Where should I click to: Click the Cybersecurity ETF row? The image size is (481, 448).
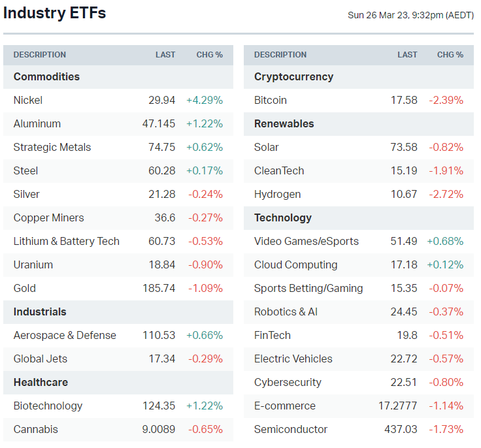pos(288,383)
